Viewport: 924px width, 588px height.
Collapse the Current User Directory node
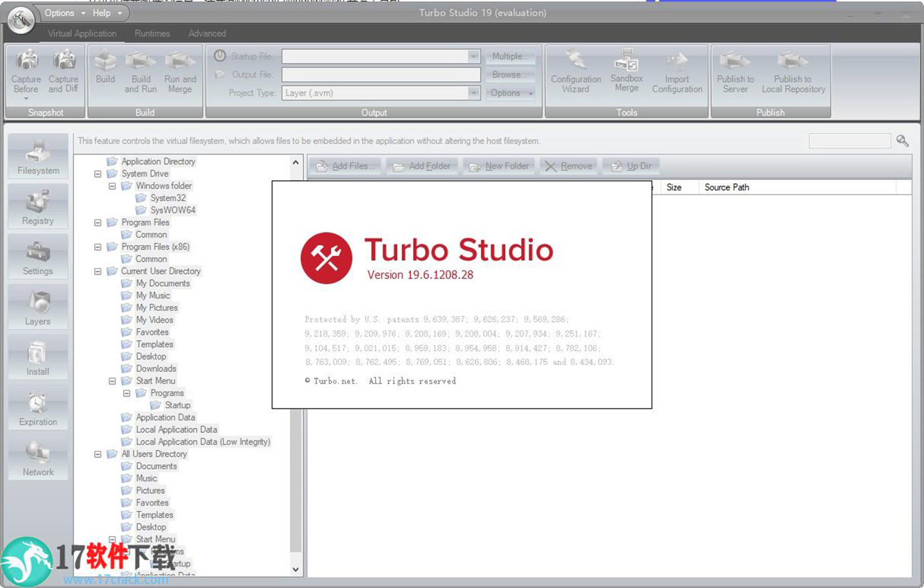click(98, 271)
